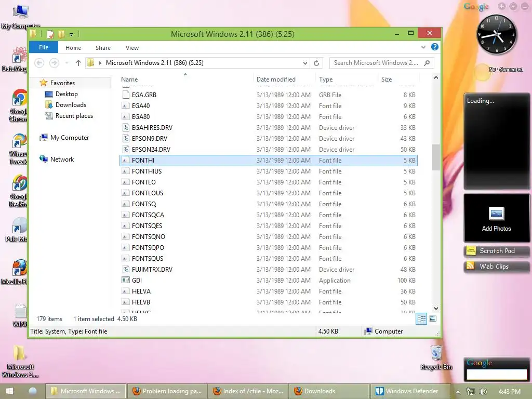Image resolution: width=532 pixels, height=399 pixels.
Task: Open Recent places in navigation pane
Action: (74, 116)
